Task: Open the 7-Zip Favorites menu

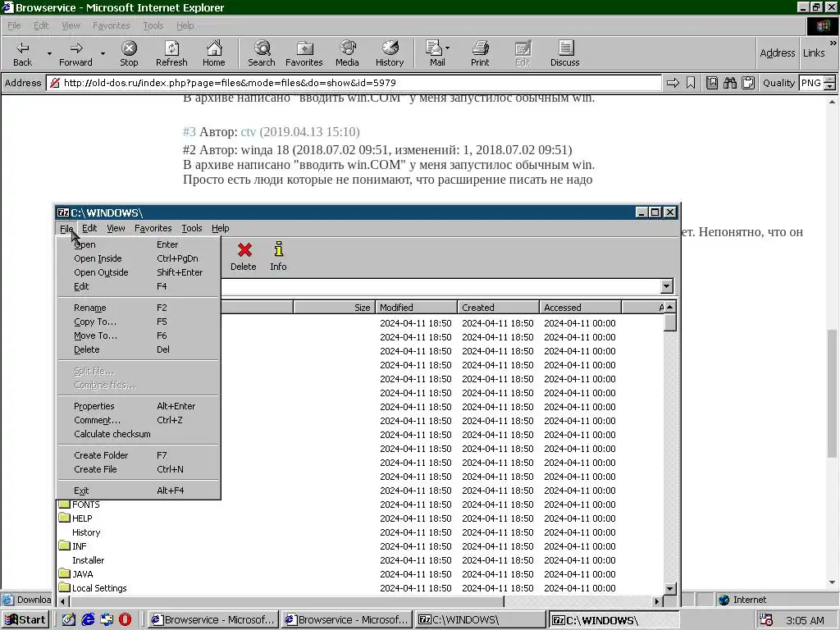Action: click(153, 228)
